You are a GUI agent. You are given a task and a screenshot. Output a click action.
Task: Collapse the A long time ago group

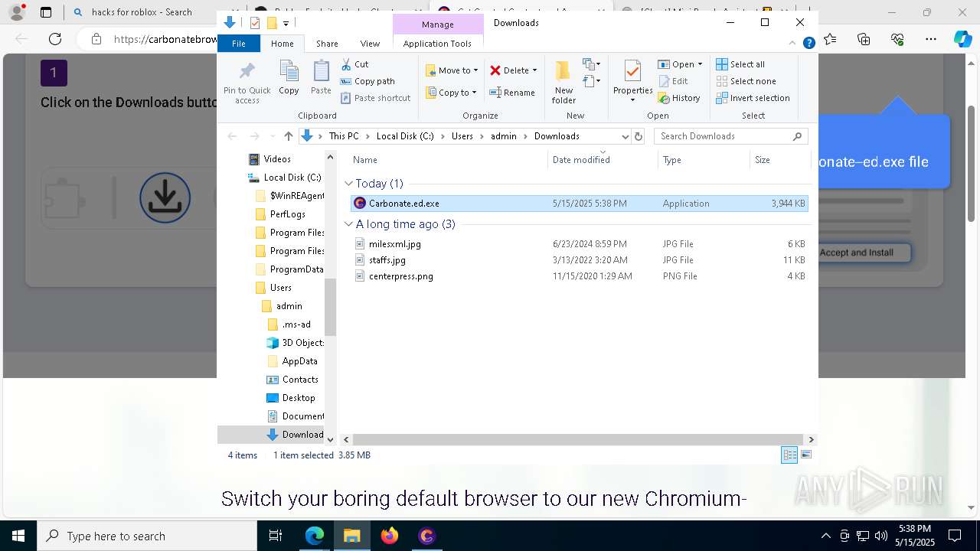coord(348,224)
